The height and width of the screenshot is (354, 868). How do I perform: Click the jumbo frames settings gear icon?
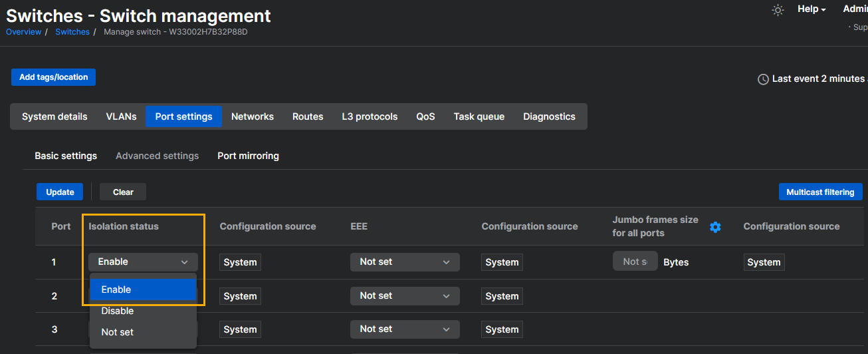pyautogui.click(x=715, y=227)
